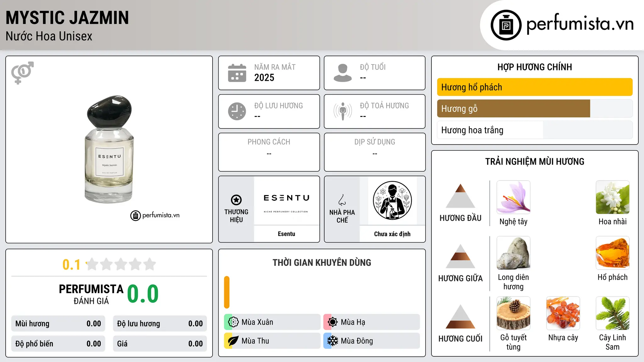Image resolution: width=644 pixels, height=362 pixels.
Task: Click the Chưa xác định perfumer label
Action: (x=392, y=234)
